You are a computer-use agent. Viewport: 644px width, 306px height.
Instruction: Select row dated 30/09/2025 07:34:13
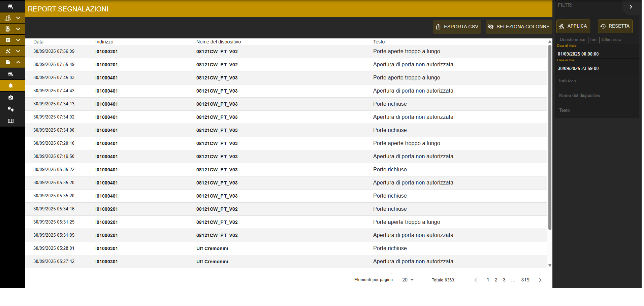(286, 104)
